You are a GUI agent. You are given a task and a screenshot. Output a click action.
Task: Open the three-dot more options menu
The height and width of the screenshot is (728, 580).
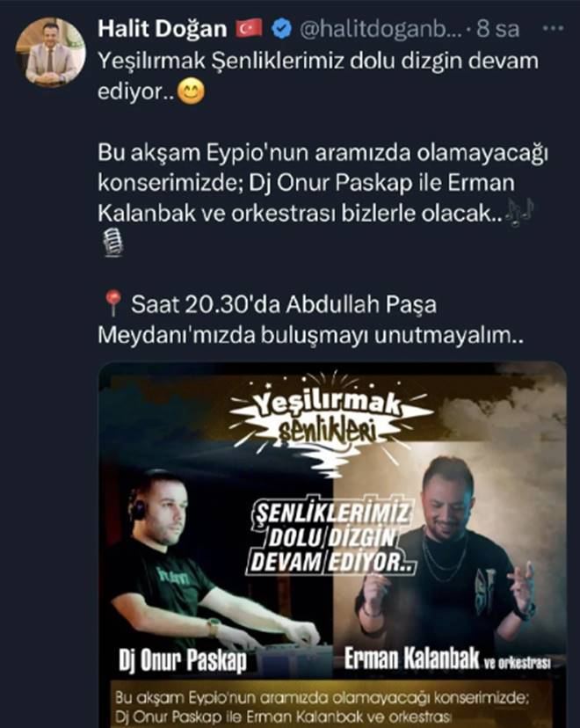click(x=553, y=28)
